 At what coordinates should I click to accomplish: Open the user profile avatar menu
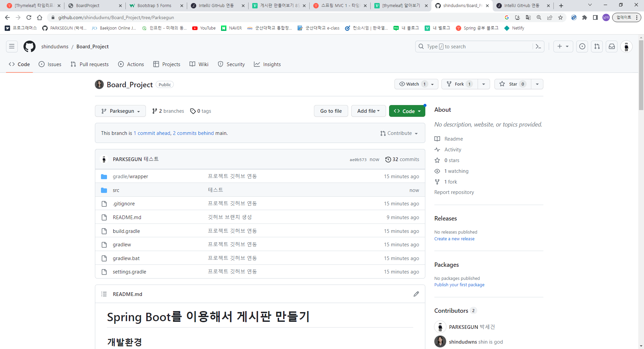coord(626,47)
